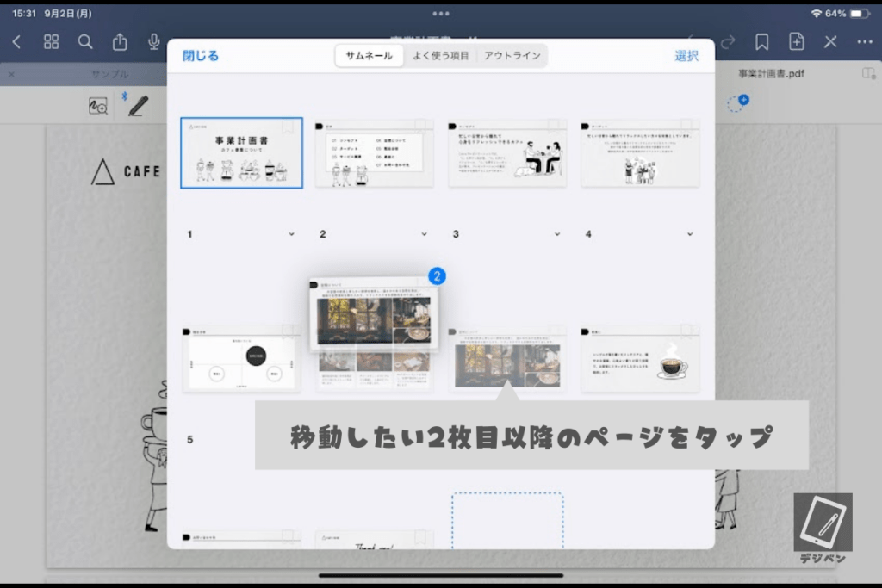Viewport: 882px width, 588px height.
Task: Expand page 1 options chevron
Action: [291, 234]
